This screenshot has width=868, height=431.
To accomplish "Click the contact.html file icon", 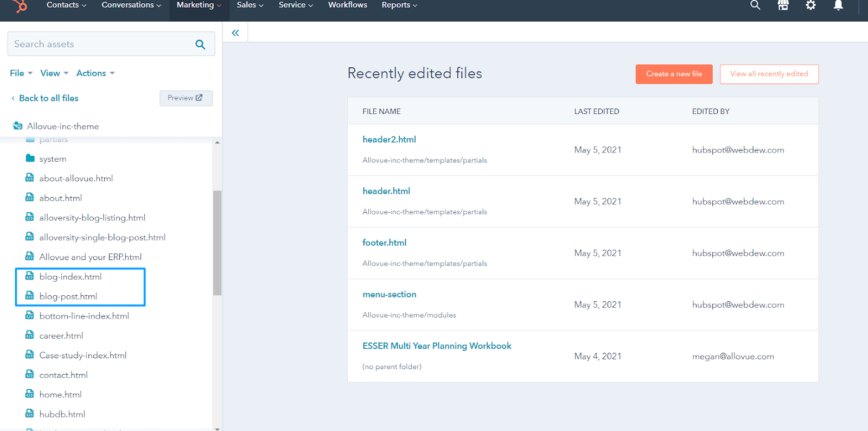I will tap(30, 374).
